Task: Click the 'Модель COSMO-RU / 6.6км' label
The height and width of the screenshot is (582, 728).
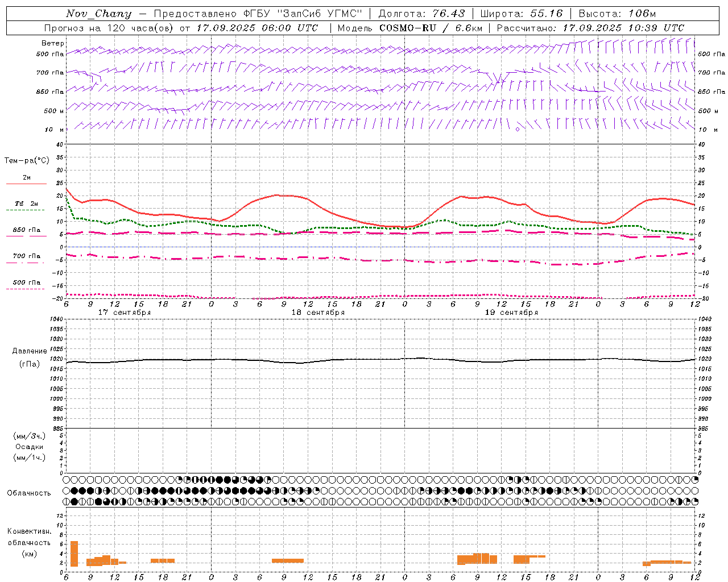Action: pyautogui.click(x=410, y=28)
